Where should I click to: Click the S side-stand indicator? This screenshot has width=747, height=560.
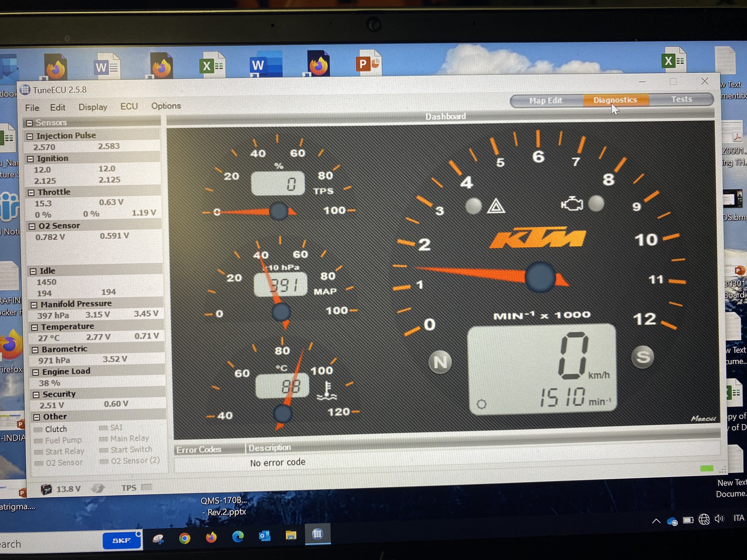tap(643, 357)
